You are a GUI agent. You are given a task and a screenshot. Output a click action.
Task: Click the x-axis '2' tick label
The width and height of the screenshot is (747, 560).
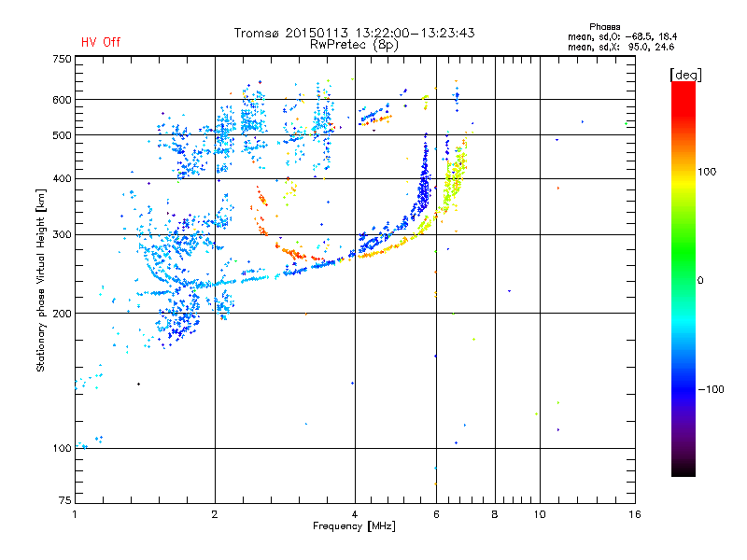pos(215,514)
